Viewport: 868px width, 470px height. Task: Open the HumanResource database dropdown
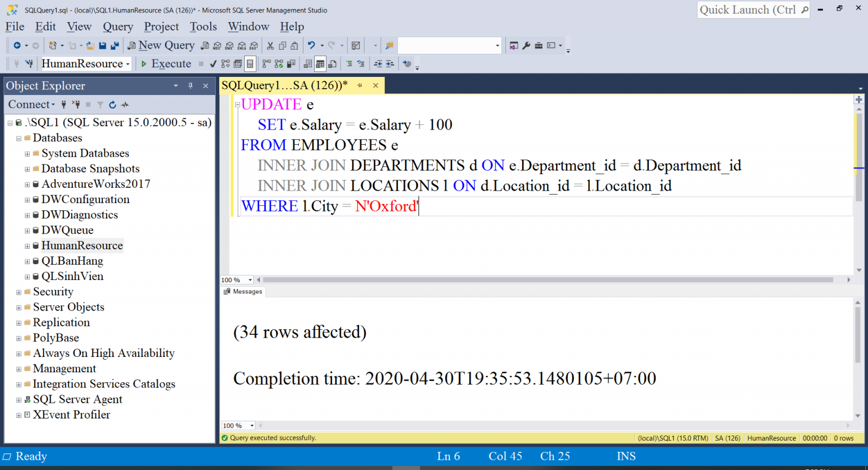tap(128, 64)
